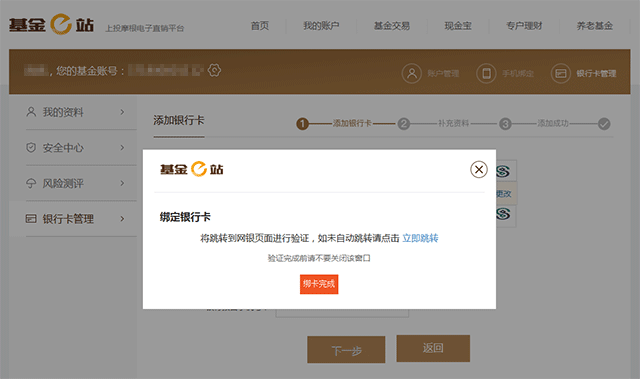The width and height of the screenshot is (640, 379).
Task: Click the 更改 link behind dialog
Action: coord(504,194)
